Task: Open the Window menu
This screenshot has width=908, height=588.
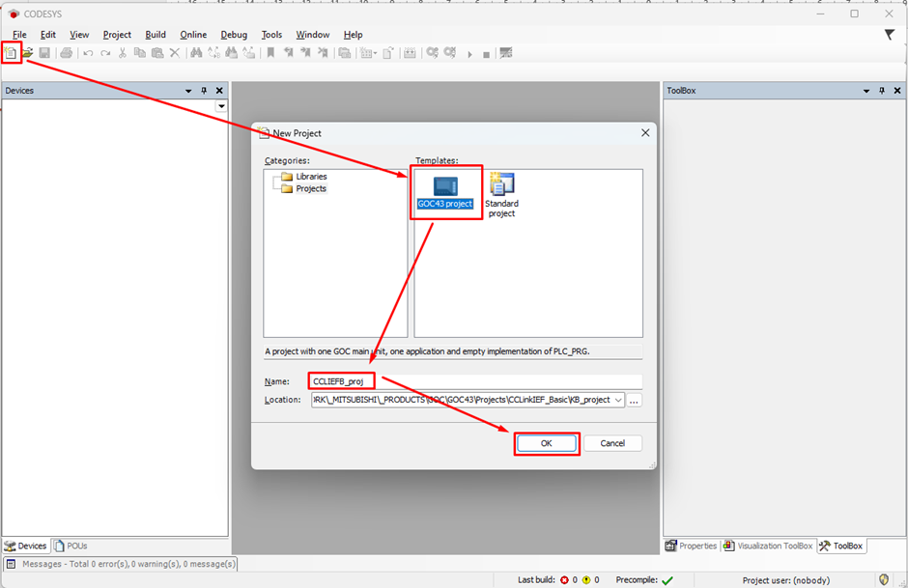Action: click(x=313, y=35)
